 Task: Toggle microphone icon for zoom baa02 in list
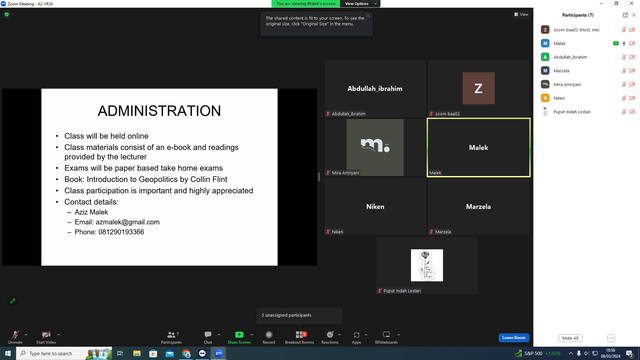click(624, 30)
